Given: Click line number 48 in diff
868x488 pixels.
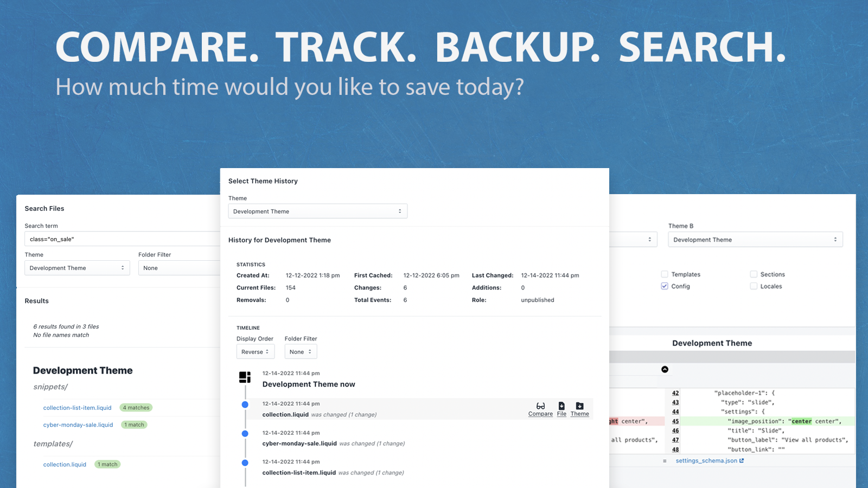Looking at the screenshot, I should (675, 450).
